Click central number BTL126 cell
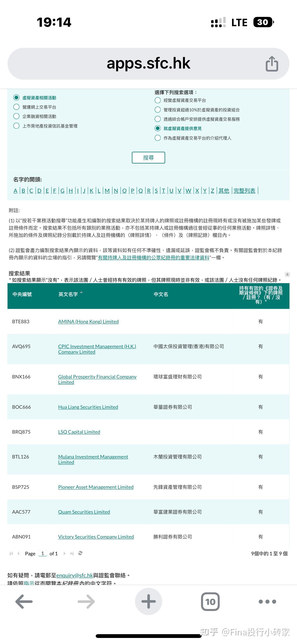Image resolution: width=297 pixels, height=644 pixels. (x=20, y=457)
